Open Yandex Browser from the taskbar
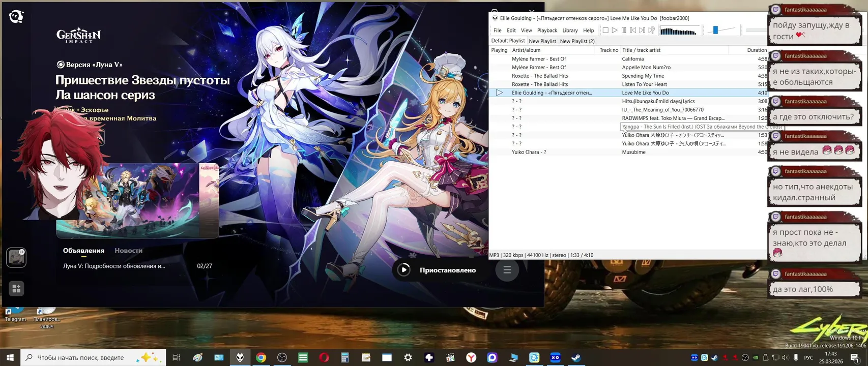The image size is (868, 366). click(x=471, y=357)
